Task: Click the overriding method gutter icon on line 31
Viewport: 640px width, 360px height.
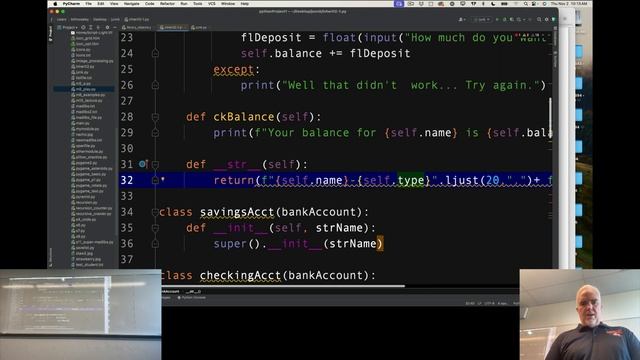Action: point(142,164)
